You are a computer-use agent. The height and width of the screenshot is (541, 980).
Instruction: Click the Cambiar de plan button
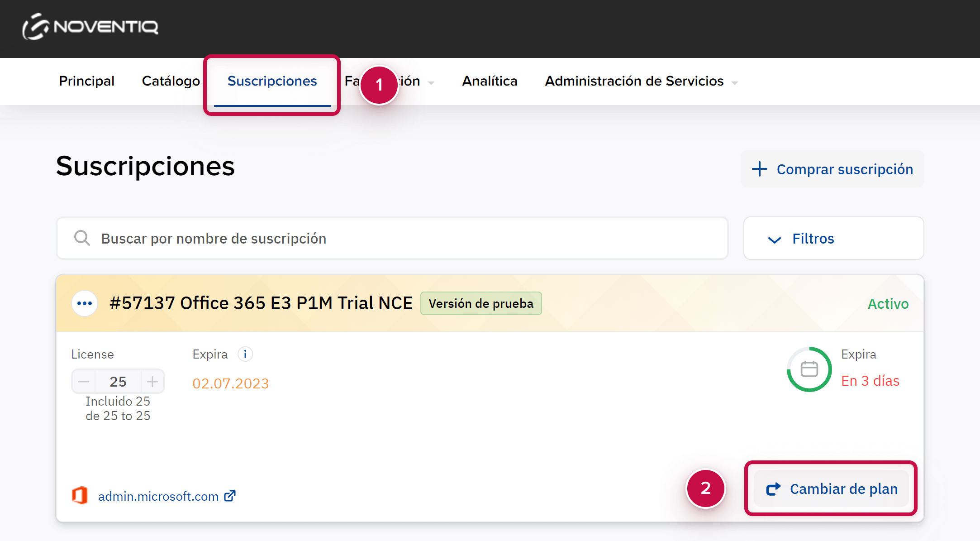pyautogui.click(x=831, y=489)
